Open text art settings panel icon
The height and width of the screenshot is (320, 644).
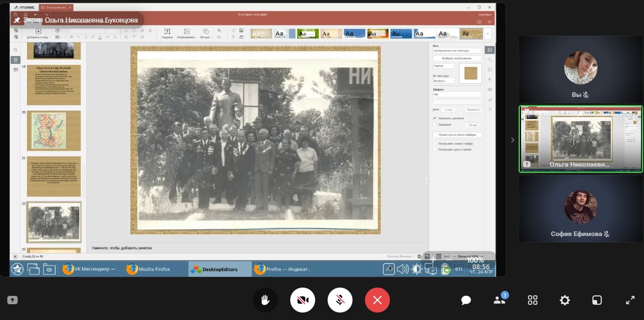(x=490, y=109)
